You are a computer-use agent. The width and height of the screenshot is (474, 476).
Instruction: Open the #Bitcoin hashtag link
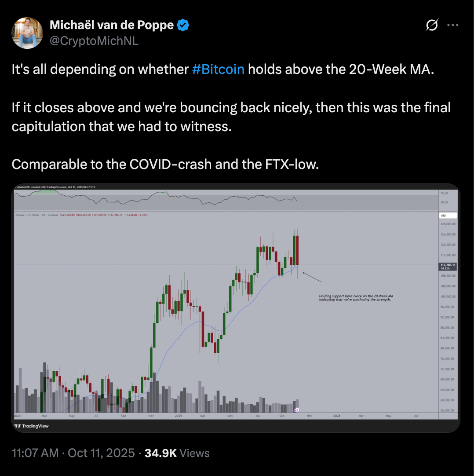click(x=218, y=70)
